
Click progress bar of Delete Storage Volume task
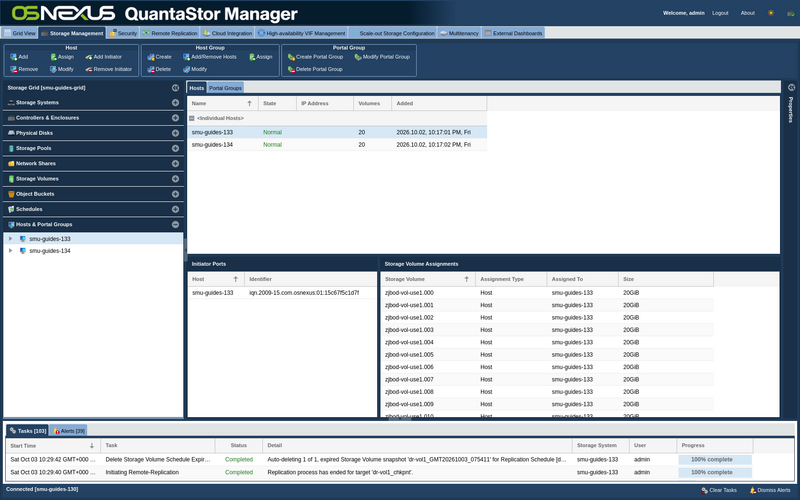point(715,460)
